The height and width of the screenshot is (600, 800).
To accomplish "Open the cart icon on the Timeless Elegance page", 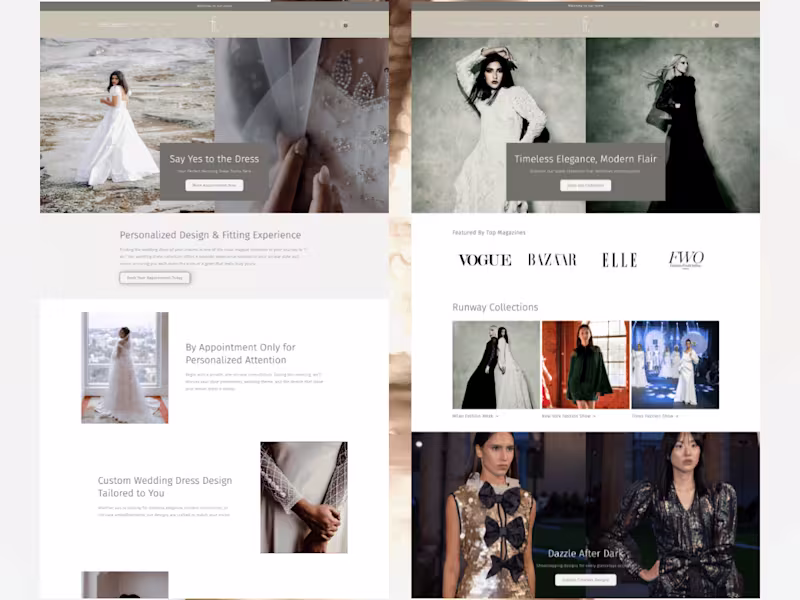I will pos(716,24).
